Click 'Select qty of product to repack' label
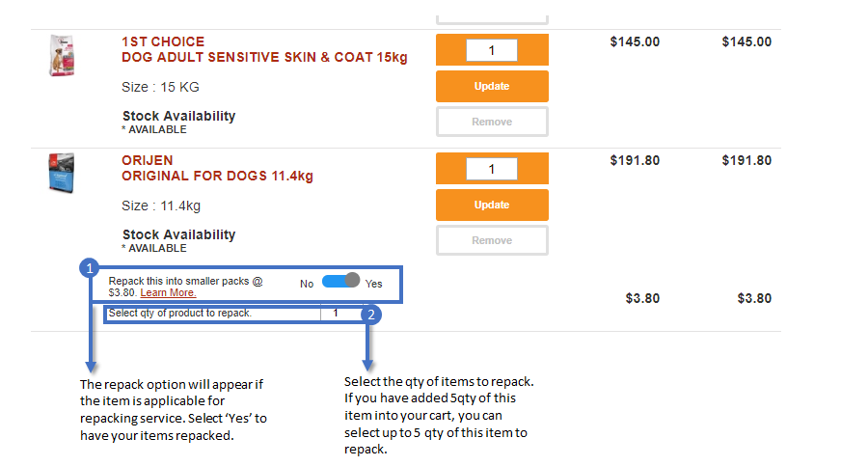 pyautogui.click(x=180, y=313)
